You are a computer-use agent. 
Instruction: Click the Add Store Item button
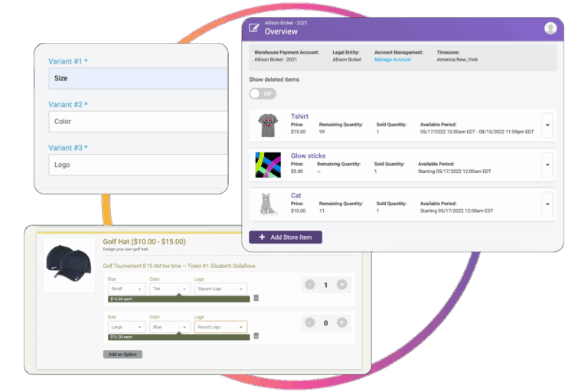click(x=286, y=237)
